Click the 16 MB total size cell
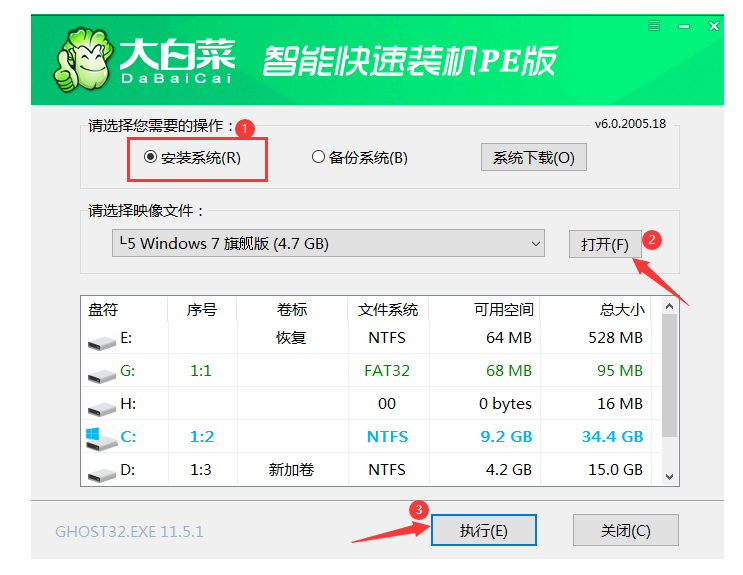This screenshot has height=575, width=743. (x=620, y=404)
